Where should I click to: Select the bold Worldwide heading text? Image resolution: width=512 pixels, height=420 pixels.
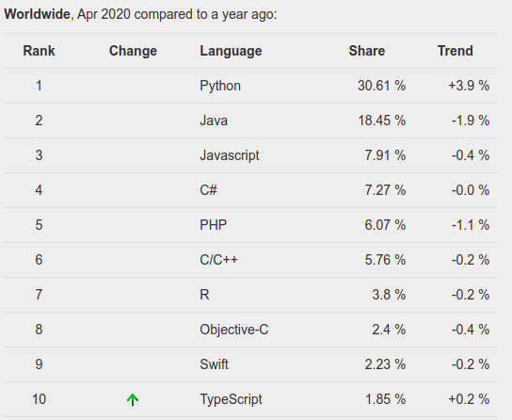tap(37, 14)
